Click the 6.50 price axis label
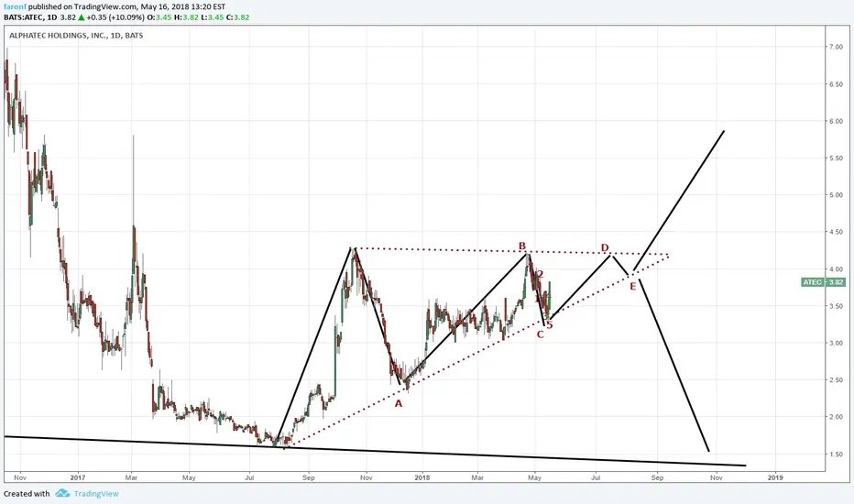The image size is (854, 504). pos(836,84)
